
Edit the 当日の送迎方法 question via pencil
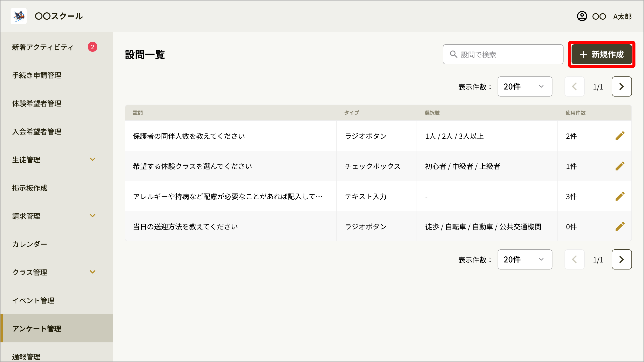(x=620, y=226)
